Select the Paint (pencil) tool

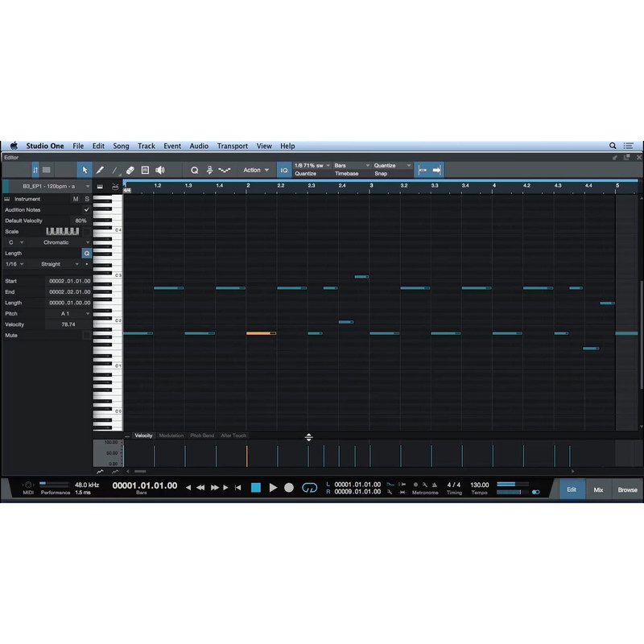click(100, 170)
